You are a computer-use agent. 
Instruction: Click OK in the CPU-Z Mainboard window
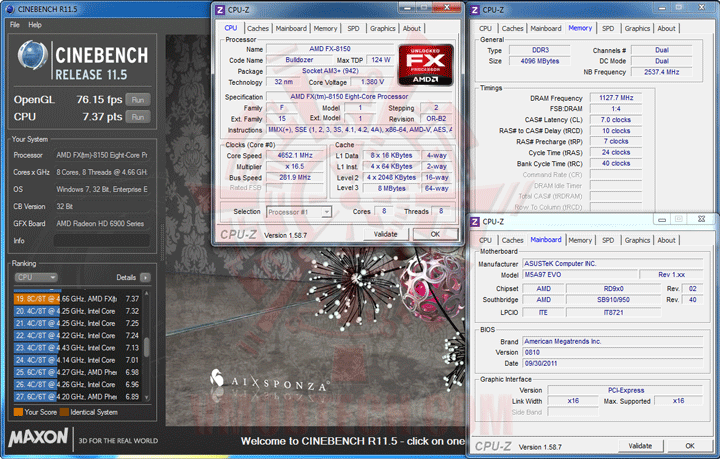click(690, 446)
